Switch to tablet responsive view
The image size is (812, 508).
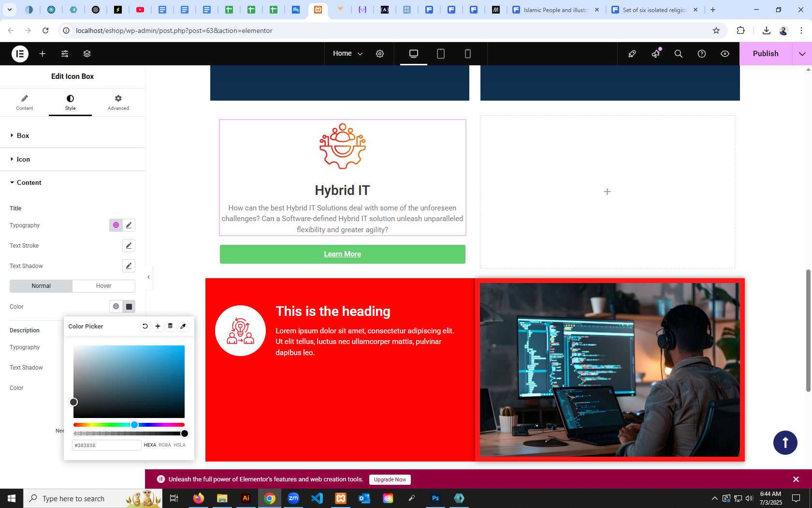tap(441, 54)
